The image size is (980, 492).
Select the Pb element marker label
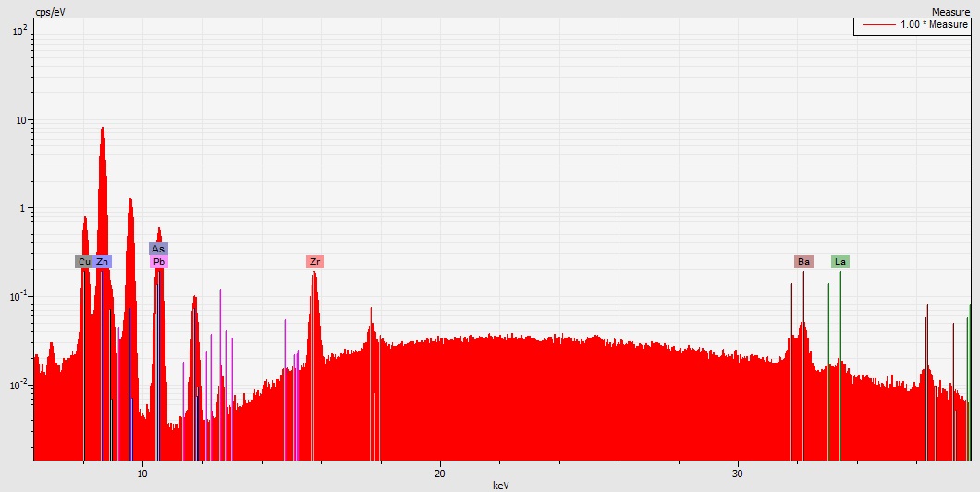pyautogui.click(x=159, y=262)
